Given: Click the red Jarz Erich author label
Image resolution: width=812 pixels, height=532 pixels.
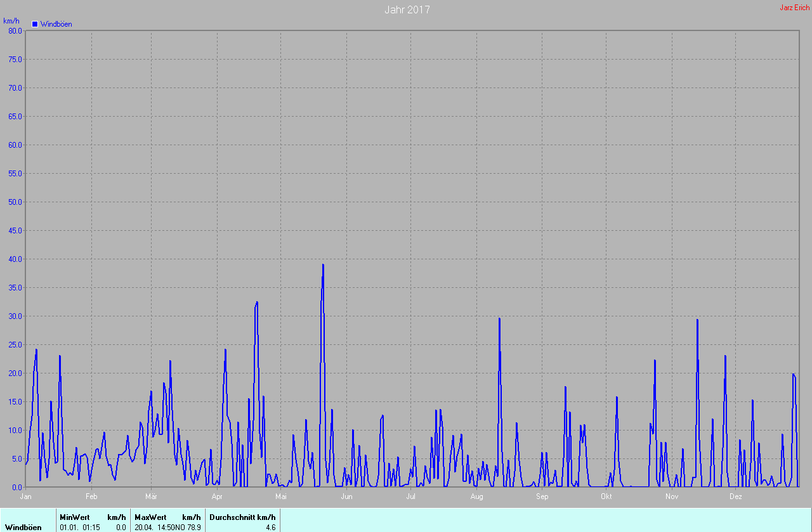Looking at the screenshot, I should pos(794,8).
